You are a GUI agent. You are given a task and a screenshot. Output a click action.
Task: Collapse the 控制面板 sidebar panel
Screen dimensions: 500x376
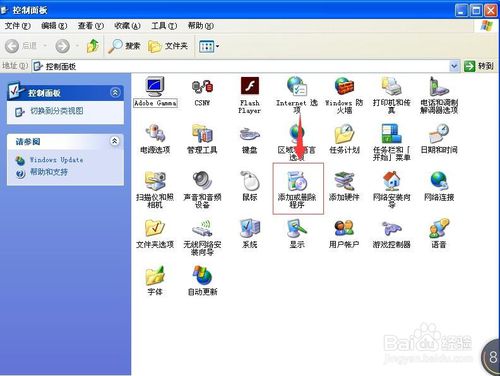pyautogui.click(x=115, y=92)
